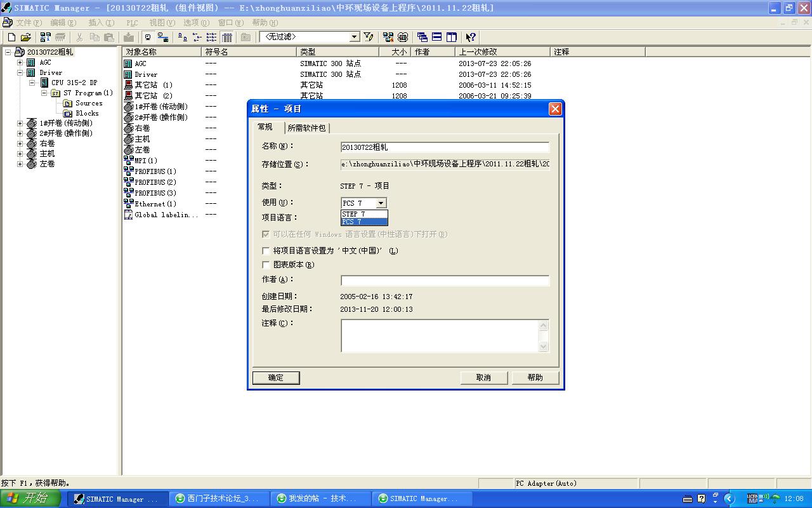Expand the AGC tree node
The width and height of the screenshot is (812, 508).
(x=20, y=62)
